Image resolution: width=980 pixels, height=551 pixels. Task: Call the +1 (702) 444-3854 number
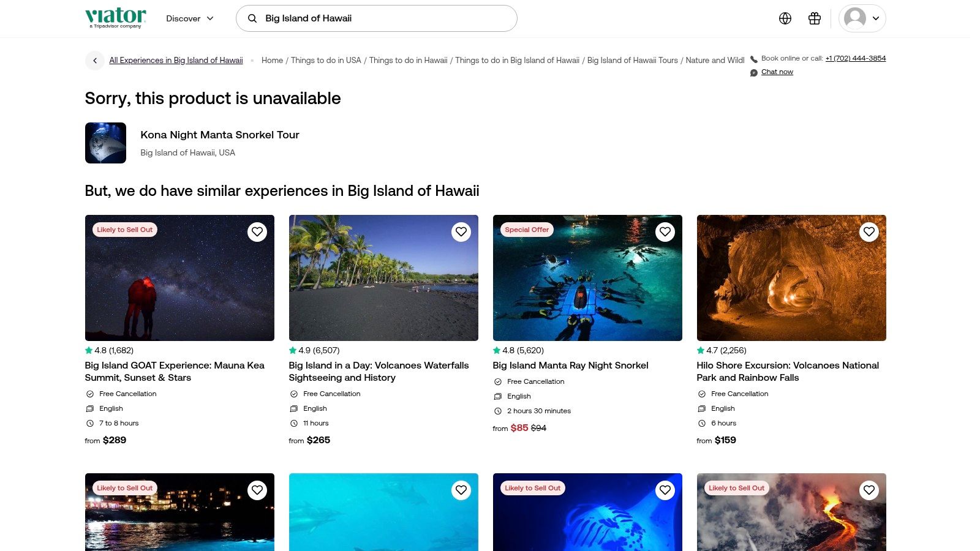(856, 59)
